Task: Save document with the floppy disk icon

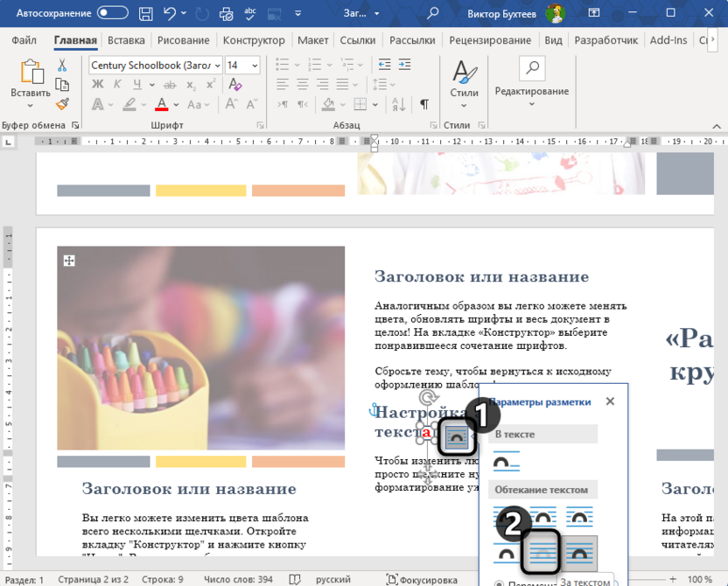Action: [146, 13]
